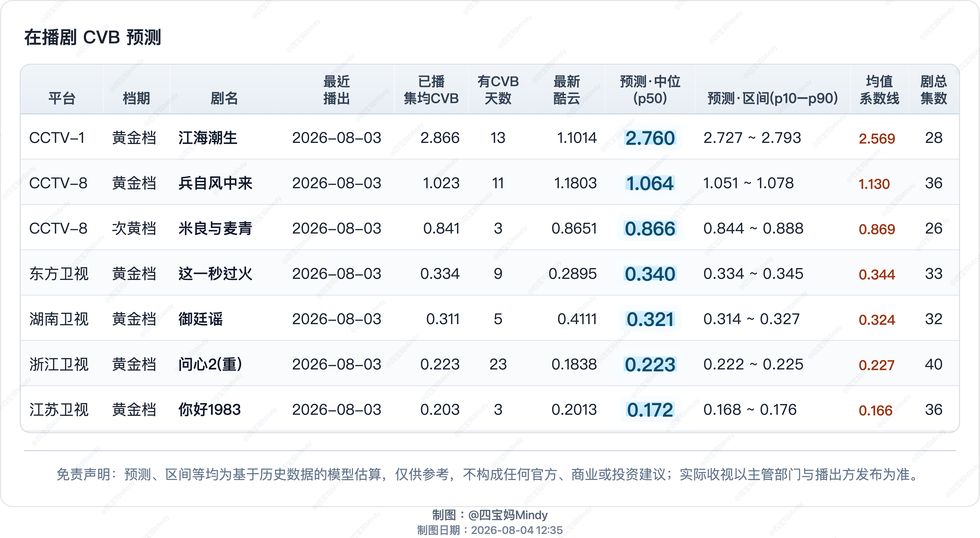The image size is (980, 538).
Task: Click the highlighted median value 0.172
Action: click(x=650, y=409)
